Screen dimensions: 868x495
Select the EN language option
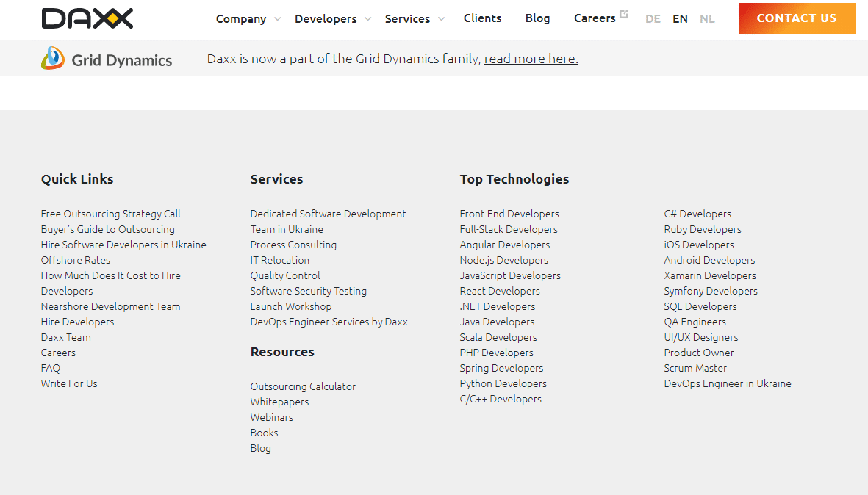coord(680,19)
